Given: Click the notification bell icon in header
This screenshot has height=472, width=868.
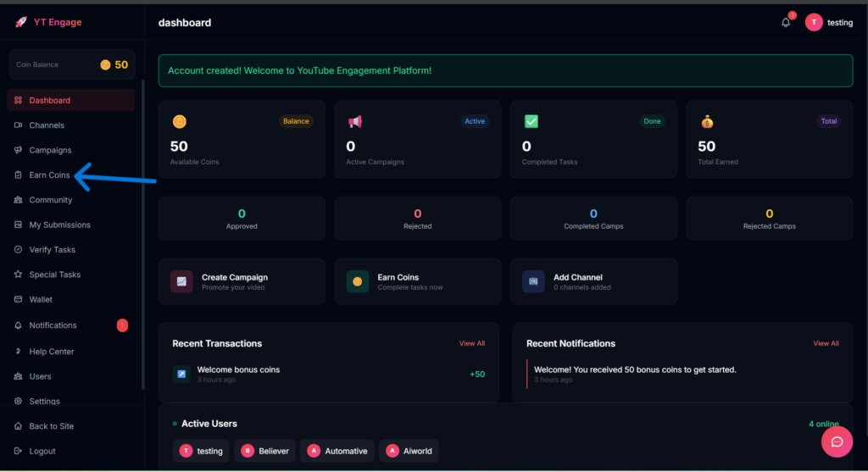Looking at the screenshot, I should tap(786, 23).
